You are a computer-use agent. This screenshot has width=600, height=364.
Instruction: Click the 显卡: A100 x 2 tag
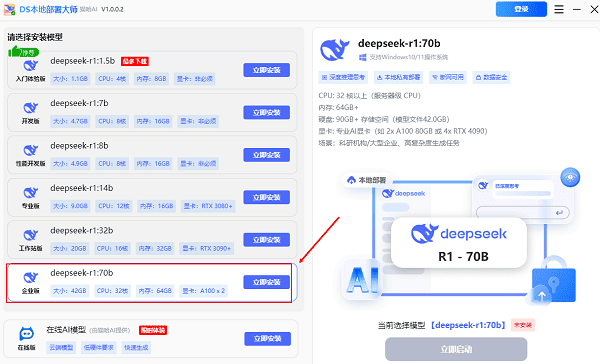(204, 291)
